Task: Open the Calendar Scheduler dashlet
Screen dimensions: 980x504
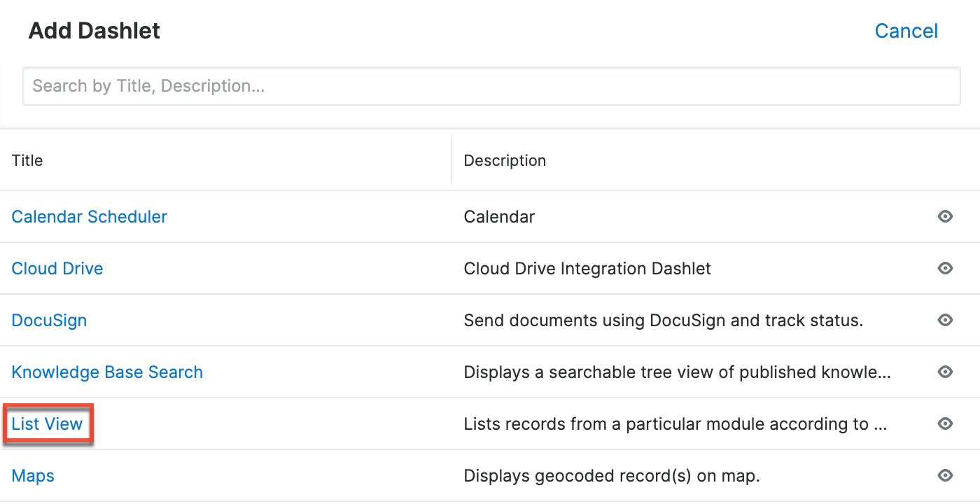Action: pyautogui.click(x=89, y=216)
